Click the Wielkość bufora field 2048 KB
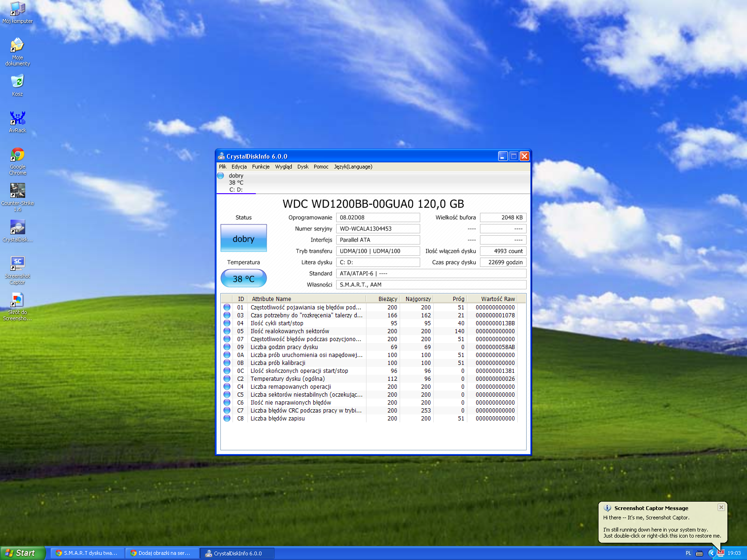The image size is (747, 560). (503, 217)
